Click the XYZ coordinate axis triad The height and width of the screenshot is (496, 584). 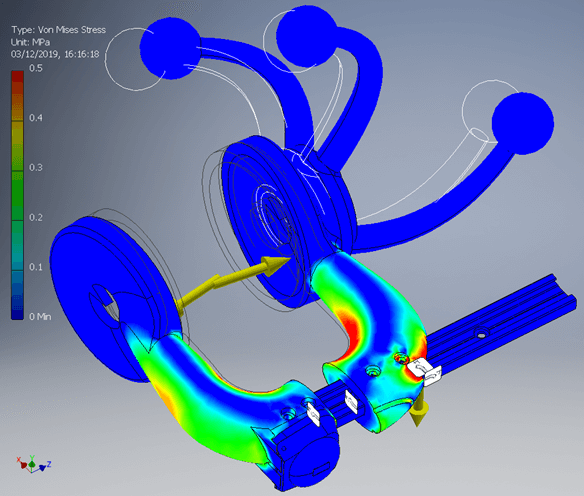point(34,464)
